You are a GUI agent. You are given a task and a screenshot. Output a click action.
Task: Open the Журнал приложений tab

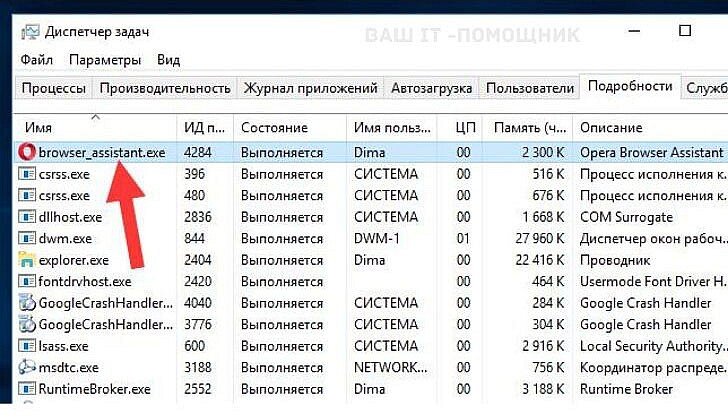[311, 88]
